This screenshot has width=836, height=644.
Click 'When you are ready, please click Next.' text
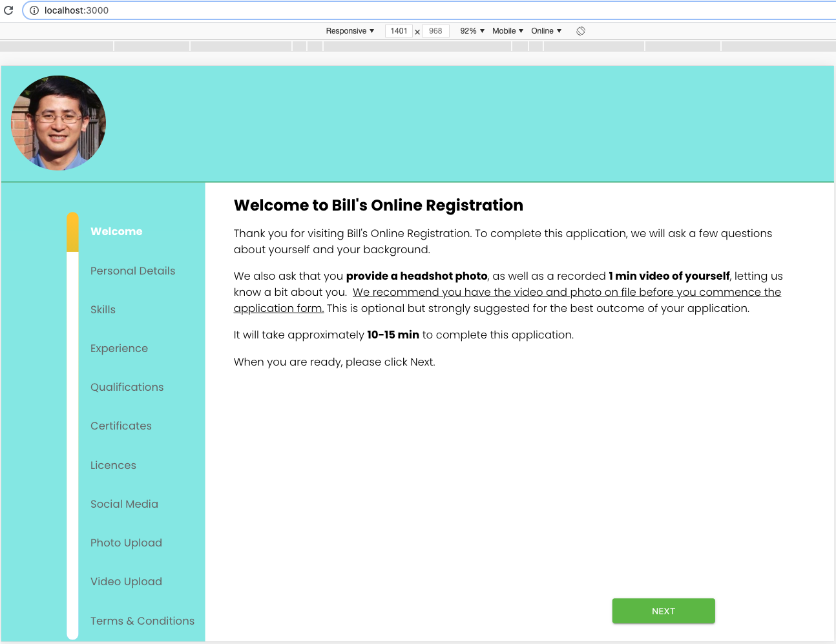[x=335, y=362]
